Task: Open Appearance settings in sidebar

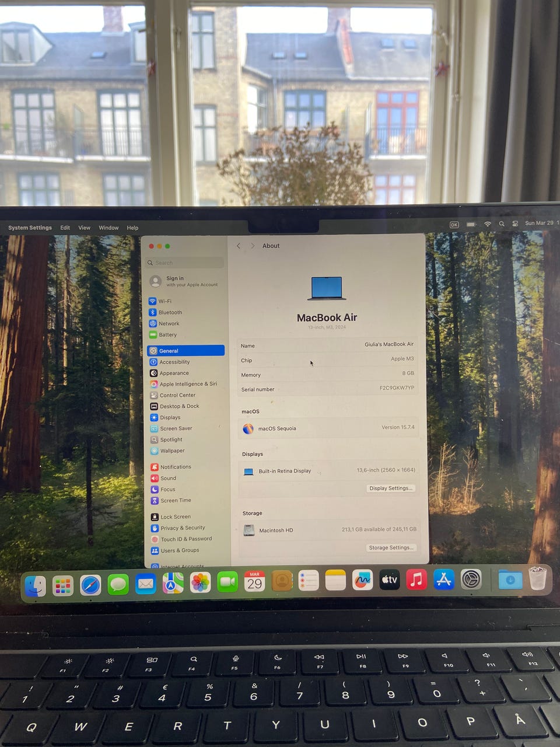Action: 185,373
